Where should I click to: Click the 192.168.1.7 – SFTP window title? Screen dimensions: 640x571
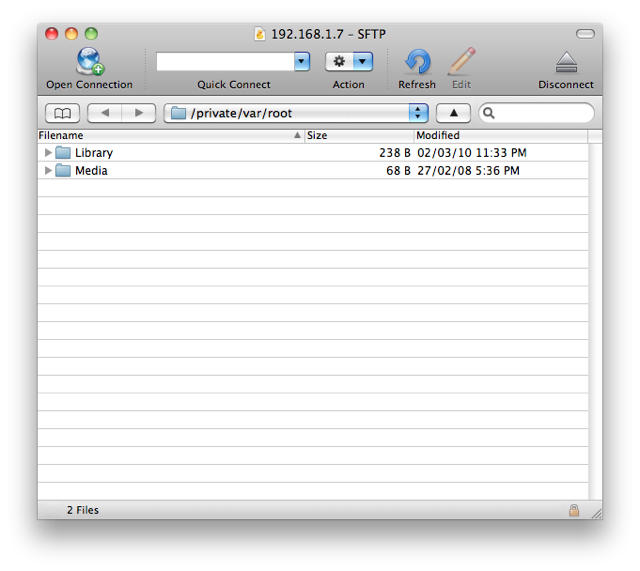click(x=329, y=34)
